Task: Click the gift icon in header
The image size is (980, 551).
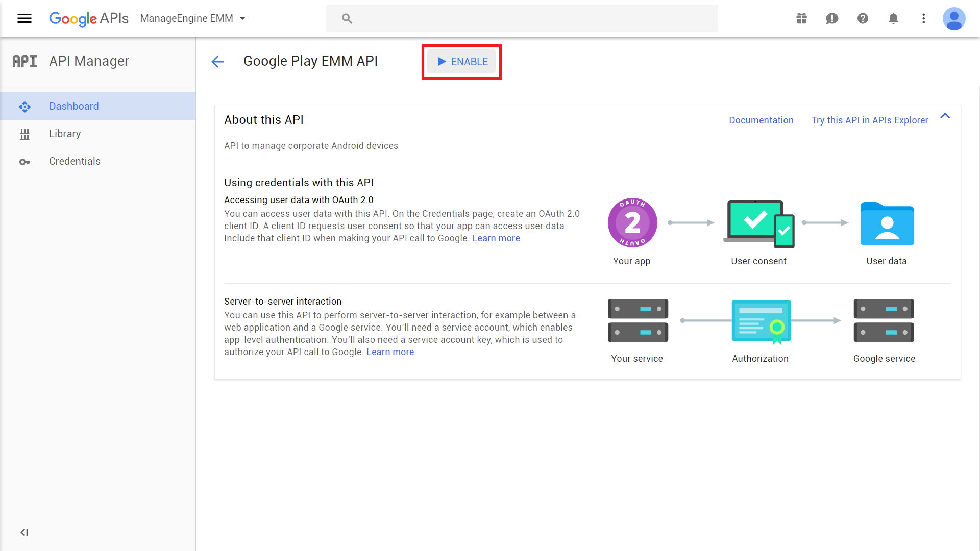Action: [801, 19]
